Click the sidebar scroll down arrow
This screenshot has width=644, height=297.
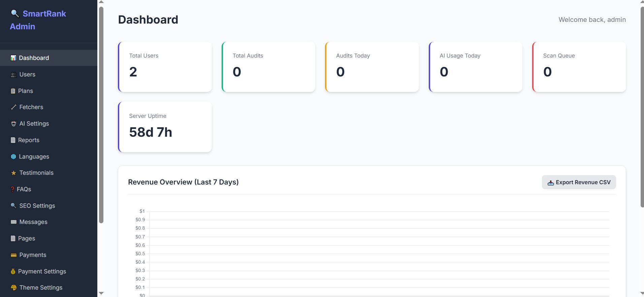pos(101,293)
